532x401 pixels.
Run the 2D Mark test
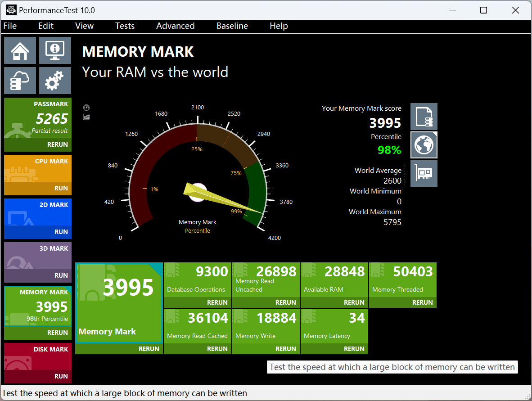click(x=61, y=232)
